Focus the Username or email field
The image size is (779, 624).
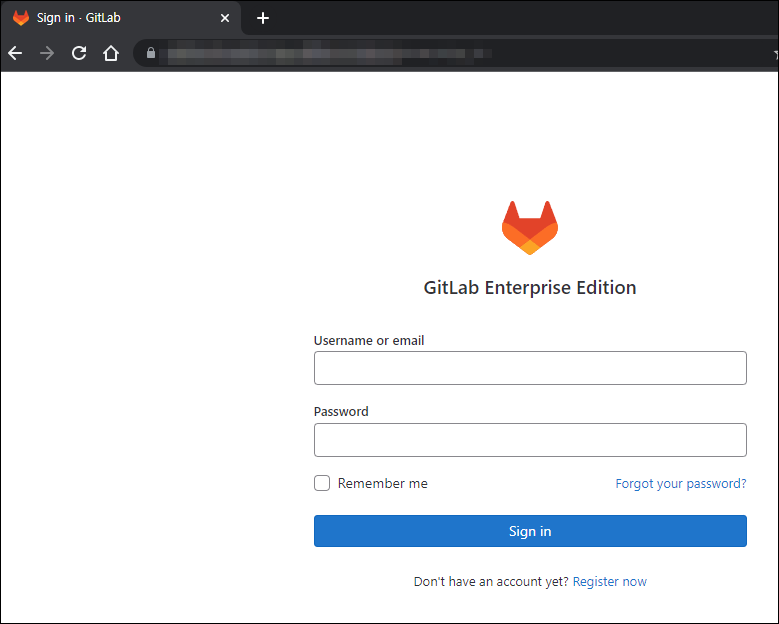coord(530,368)
